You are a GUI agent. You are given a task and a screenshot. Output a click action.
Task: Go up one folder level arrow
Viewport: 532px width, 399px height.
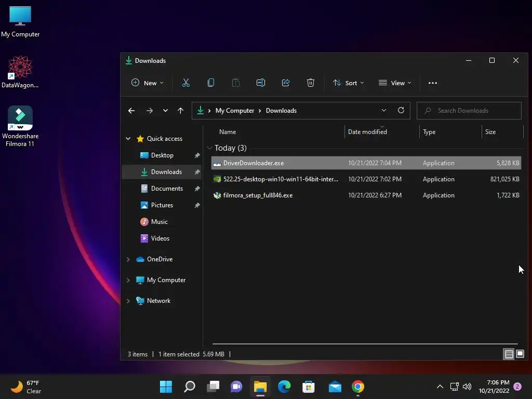pos(180,111)
